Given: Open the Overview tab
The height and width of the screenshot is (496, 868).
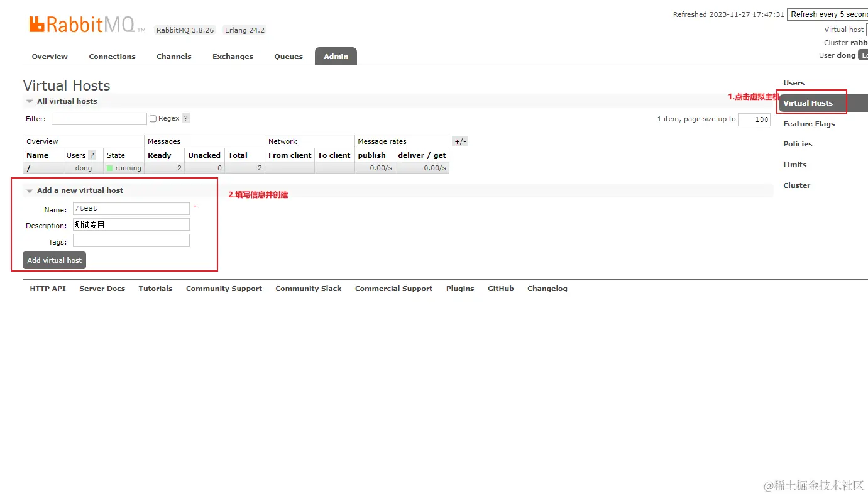Looking at the screenshot, I should point(50,57).
